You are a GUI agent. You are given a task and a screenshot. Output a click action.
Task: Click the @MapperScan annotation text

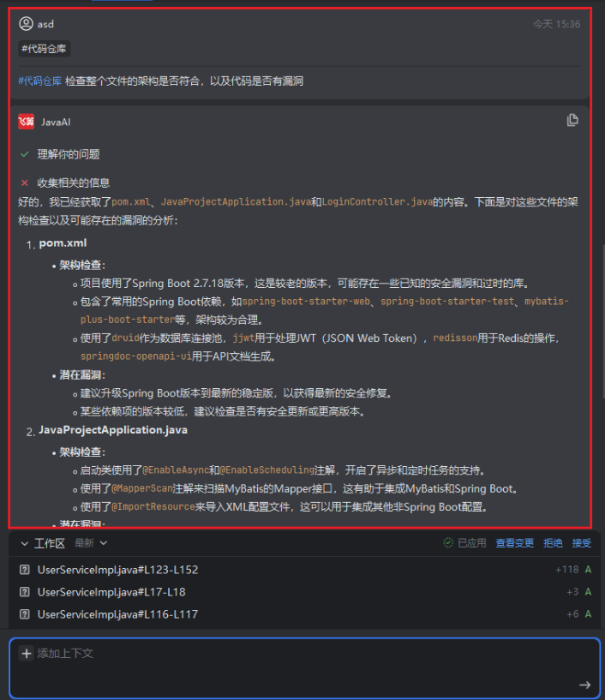pos(142,488)
